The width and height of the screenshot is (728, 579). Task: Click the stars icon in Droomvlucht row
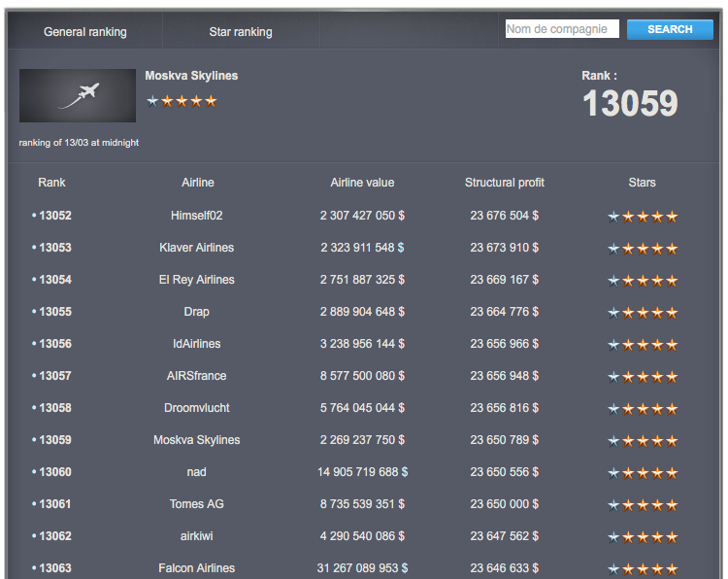coord(642,409)
